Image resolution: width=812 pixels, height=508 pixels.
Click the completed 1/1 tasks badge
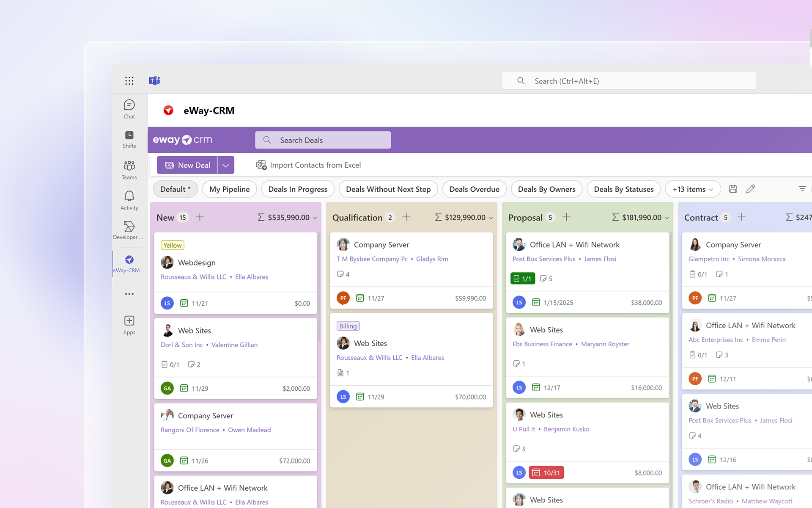[523, 279]
